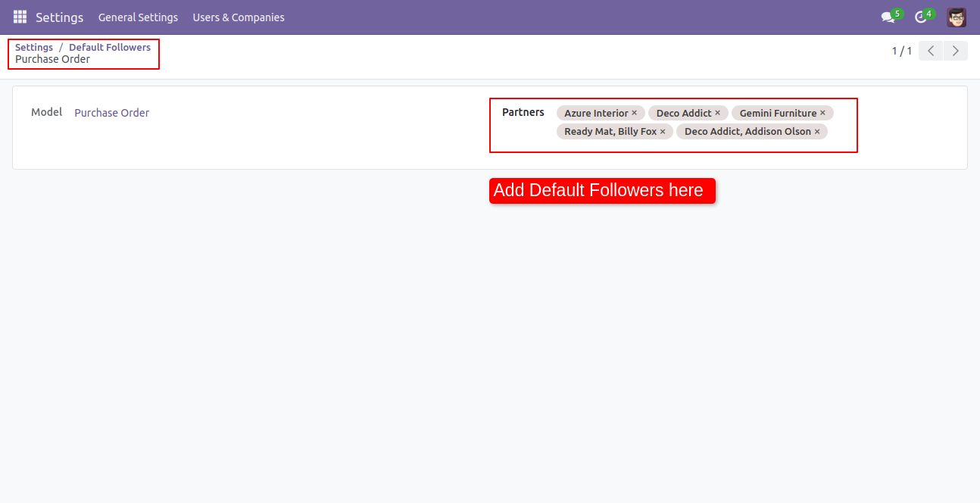Click the 1 / 1 pager counter
Viewport: 980px width, 503px height.
click(901, 51)
